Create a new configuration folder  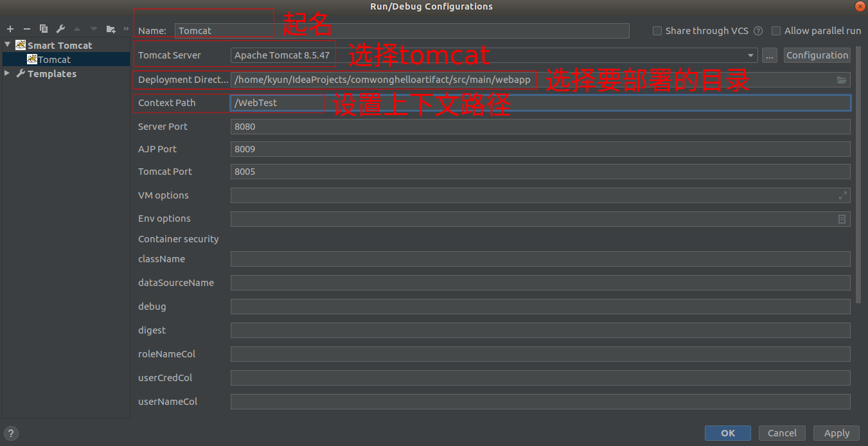coord(111,29)
